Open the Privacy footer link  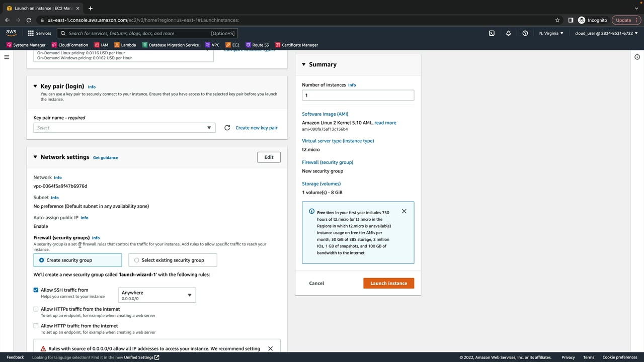(568, 357)
